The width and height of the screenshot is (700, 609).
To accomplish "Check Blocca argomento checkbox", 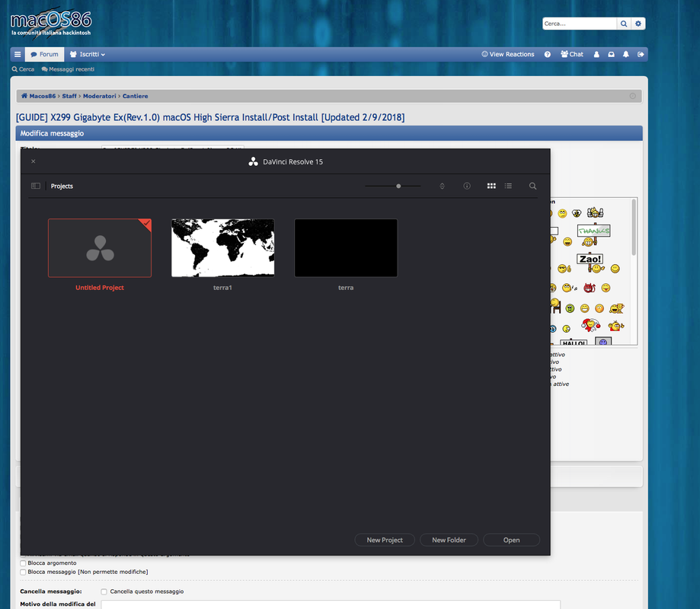I will [x=23, y=563].
